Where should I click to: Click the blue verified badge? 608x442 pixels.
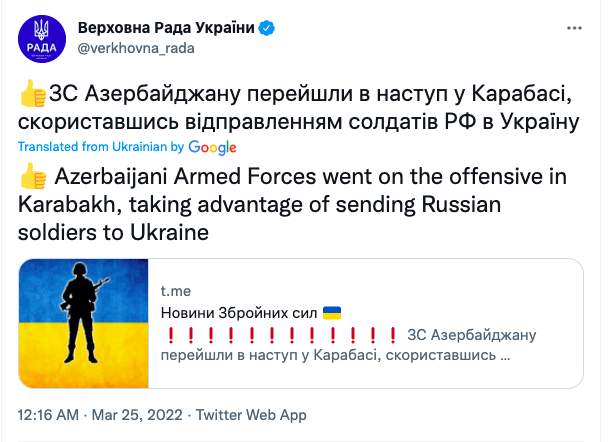(266, 29)
